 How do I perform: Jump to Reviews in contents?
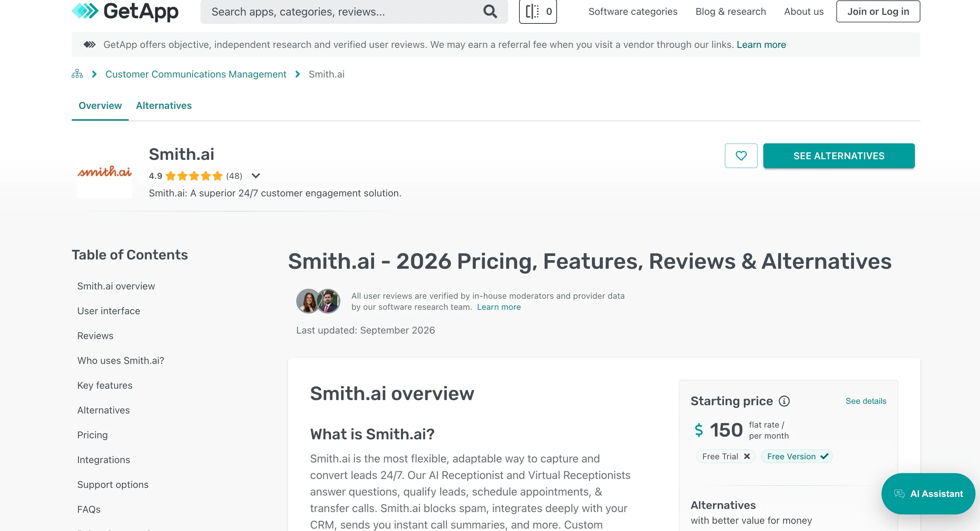tap(95, 335)
